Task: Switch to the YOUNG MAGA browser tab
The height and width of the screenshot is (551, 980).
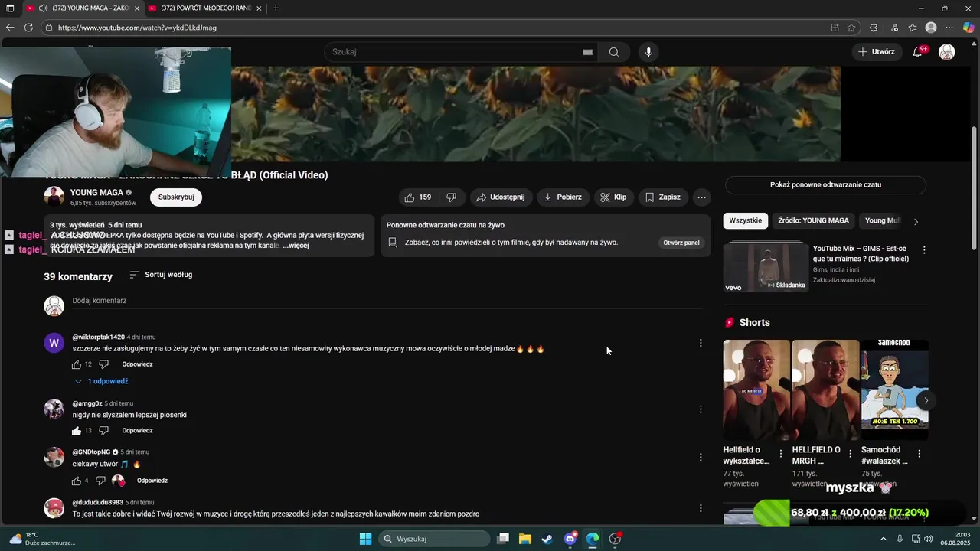Action: pyautogui.click(x=83, y=8)
